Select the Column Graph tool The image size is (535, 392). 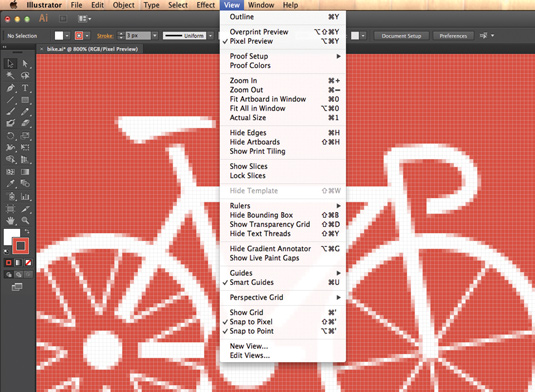(25, 197)
